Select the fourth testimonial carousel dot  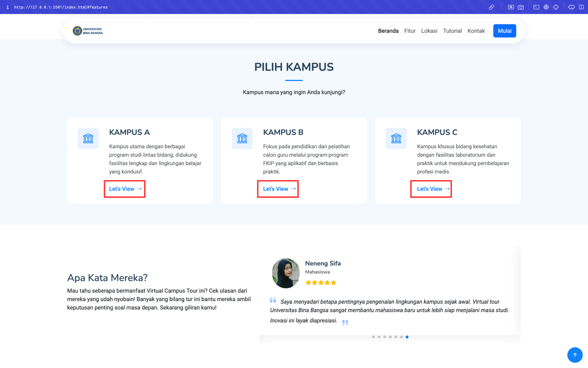(x=390, y=337)
